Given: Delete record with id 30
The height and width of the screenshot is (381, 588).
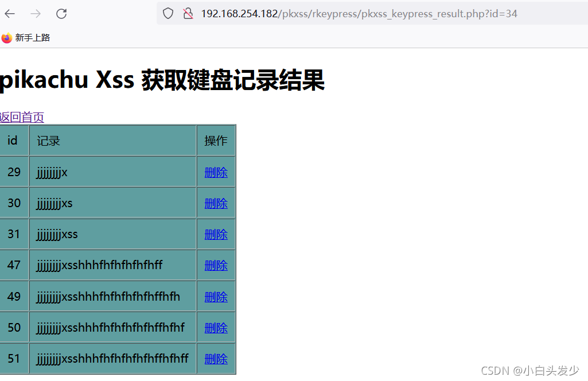Looking at the screenshot, I should pos(216,204).
